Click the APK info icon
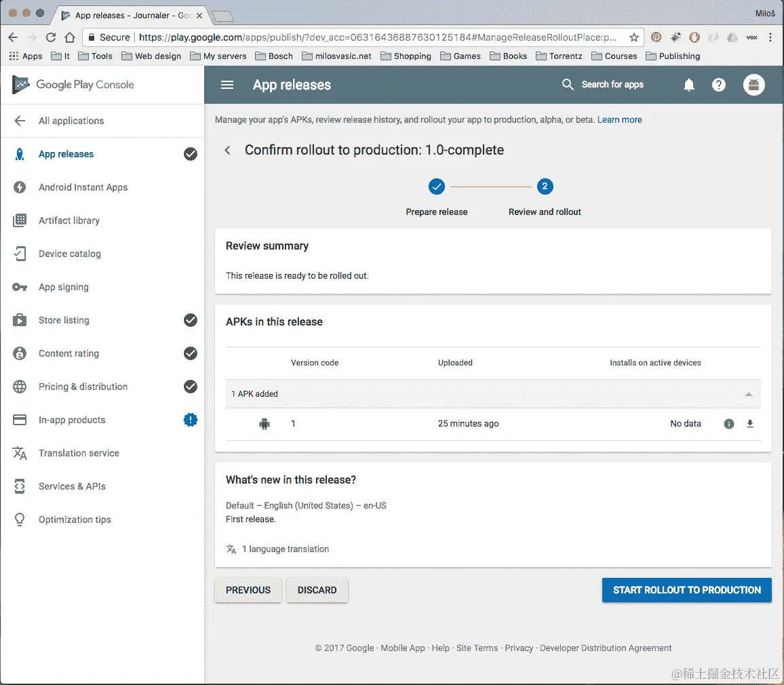This screenshot has height=685, width=784. pos(729,424)
